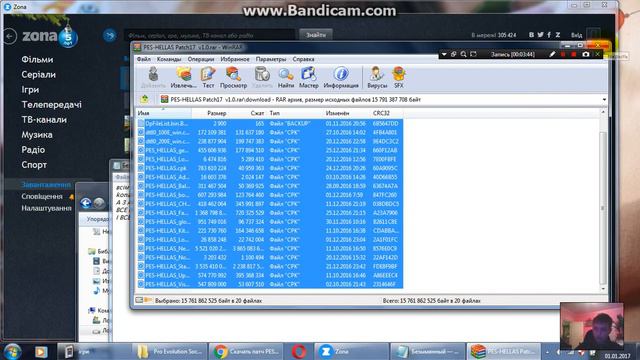Sort files by the Тип column header
This screenshot has width=640, height=360.
tap(295, 113)
